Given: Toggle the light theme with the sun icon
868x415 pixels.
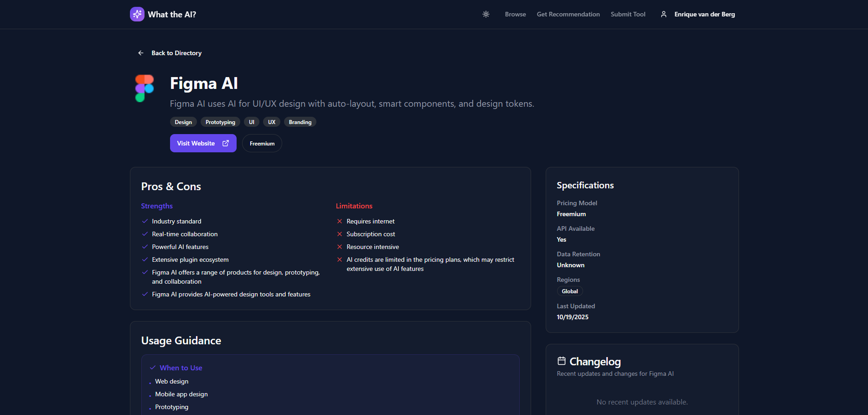Looking at the screenshot, I should (x=486, y=14).
